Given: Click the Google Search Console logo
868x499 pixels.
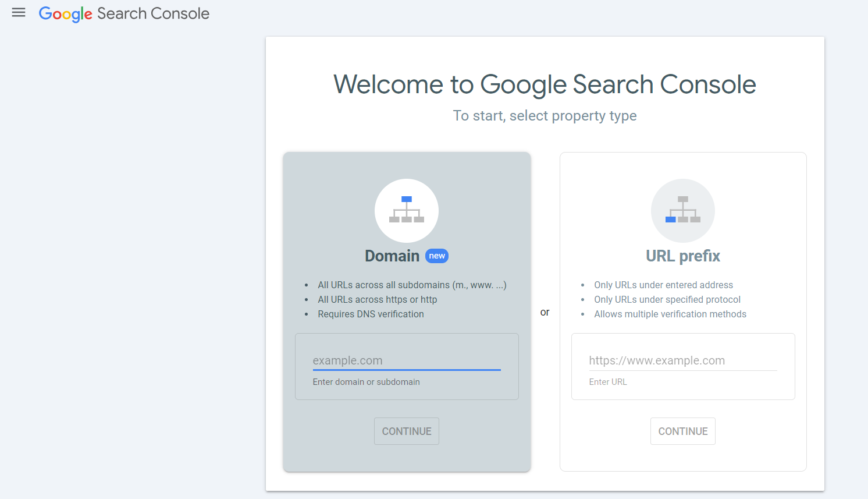Looking at the screenshot, I should point(124,13).
